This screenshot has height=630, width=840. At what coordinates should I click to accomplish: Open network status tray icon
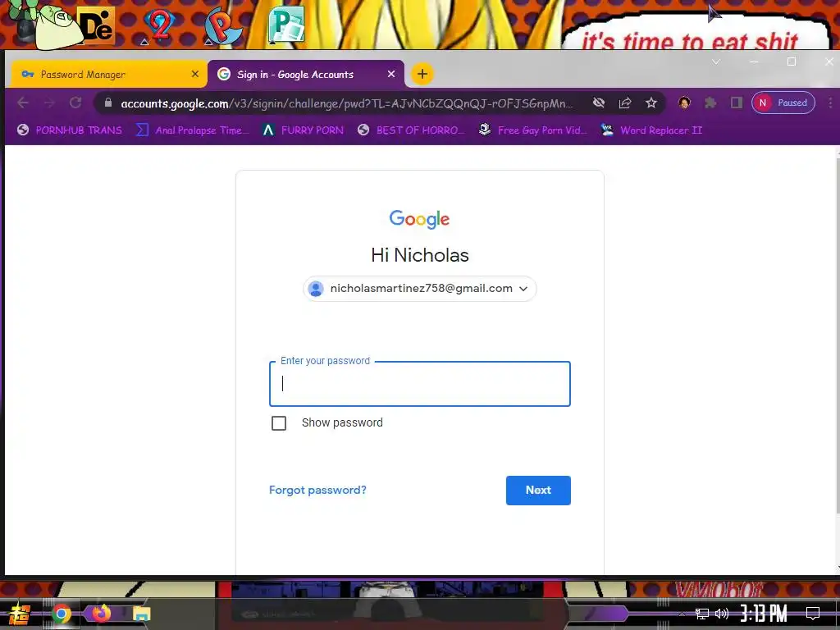(x=702, y=614)
